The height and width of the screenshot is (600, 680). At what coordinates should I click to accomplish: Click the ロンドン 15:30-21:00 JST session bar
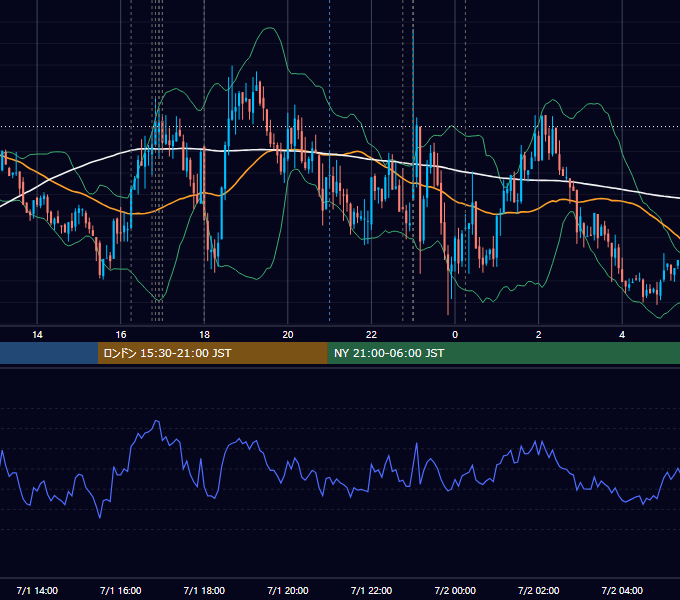[x=212, y=353]
